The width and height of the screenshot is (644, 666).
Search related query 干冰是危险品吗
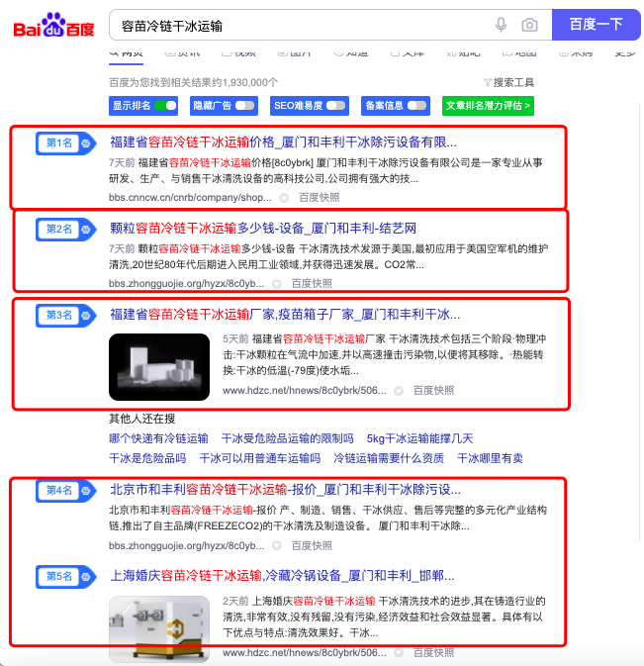(147, 458)
